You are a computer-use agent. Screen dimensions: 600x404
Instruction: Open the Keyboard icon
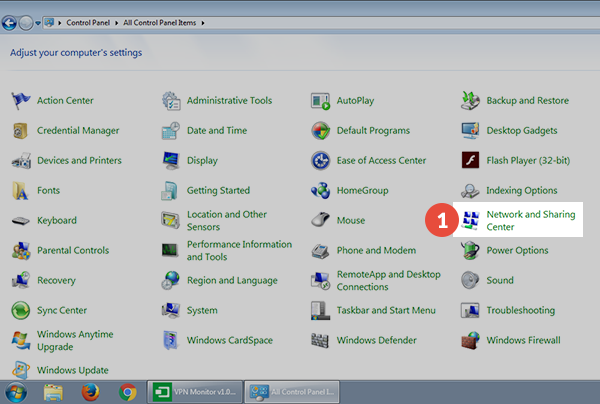click(21, 221)
